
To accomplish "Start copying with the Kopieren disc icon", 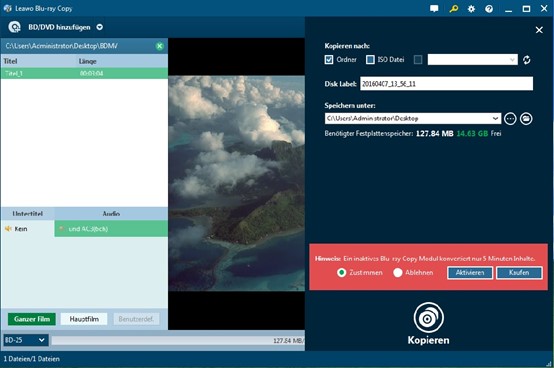I will tap(429, 317).
